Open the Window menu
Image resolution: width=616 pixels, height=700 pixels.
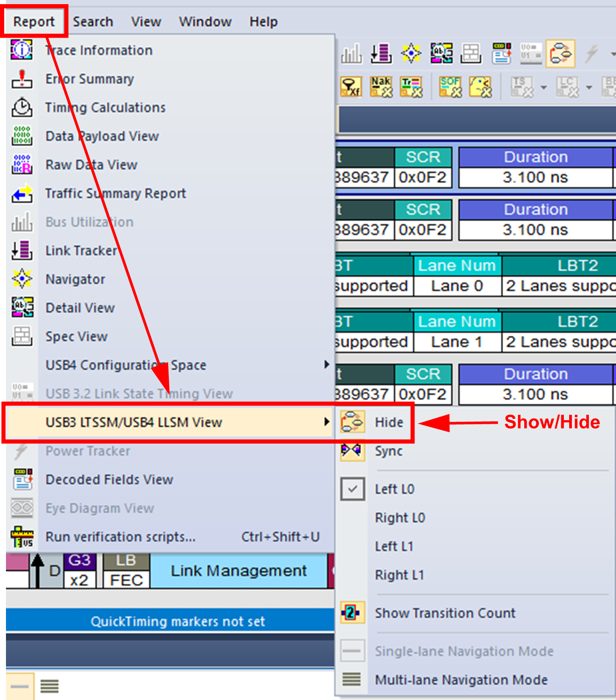point(205,22)
